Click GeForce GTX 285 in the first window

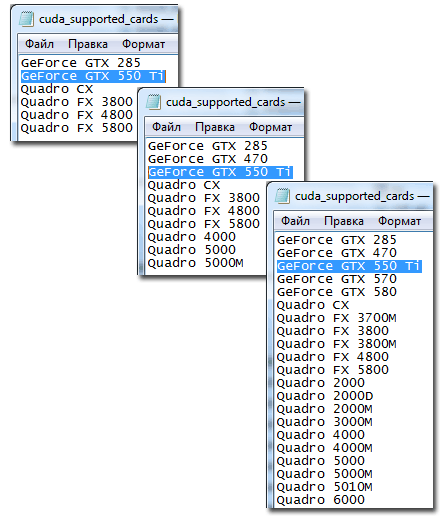81,63
